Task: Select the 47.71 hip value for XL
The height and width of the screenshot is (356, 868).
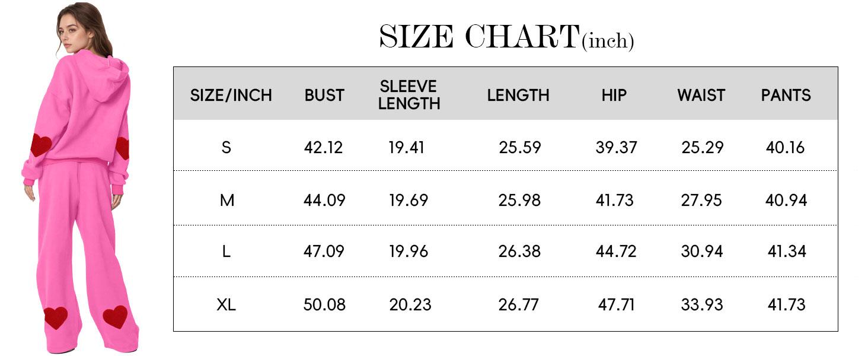Action: pos(616,305)
